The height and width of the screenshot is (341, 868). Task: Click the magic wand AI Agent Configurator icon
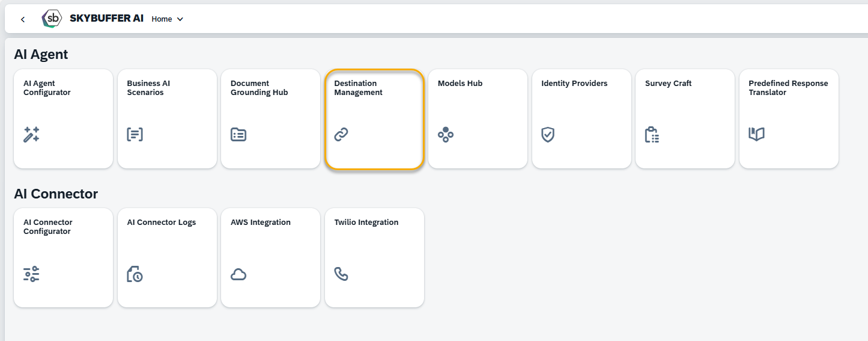point(31,135)
